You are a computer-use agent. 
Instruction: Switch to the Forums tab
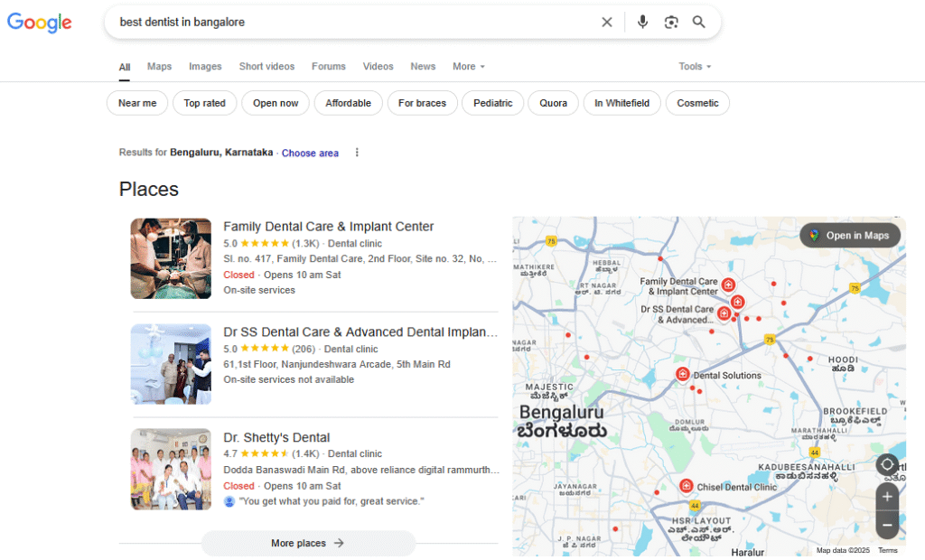(329, 67)
